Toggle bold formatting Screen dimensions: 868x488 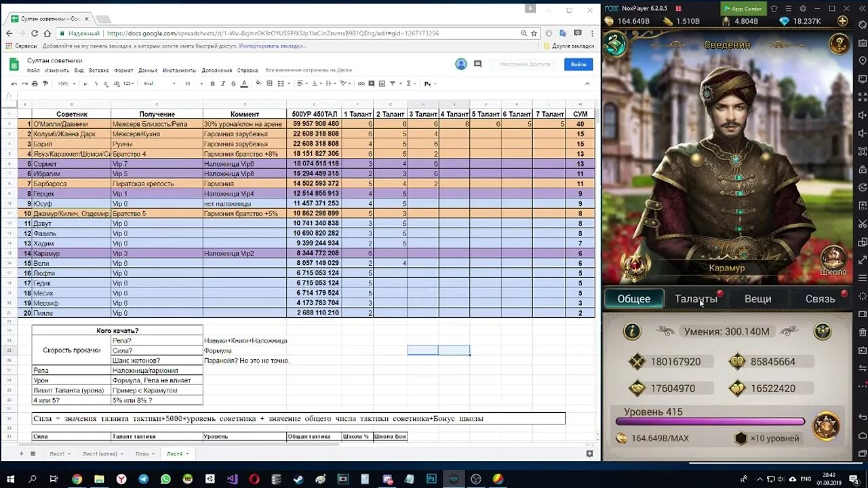coord(213,83)
